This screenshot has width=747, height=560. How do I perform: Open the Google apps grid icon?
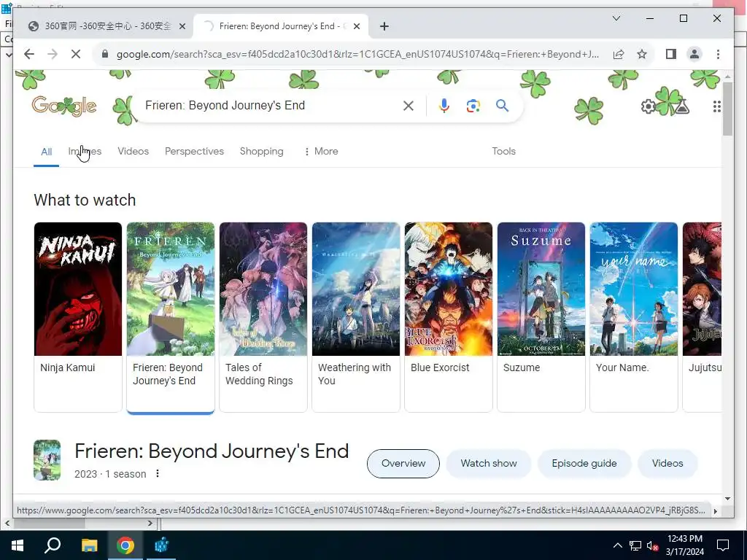coord(716,106)
